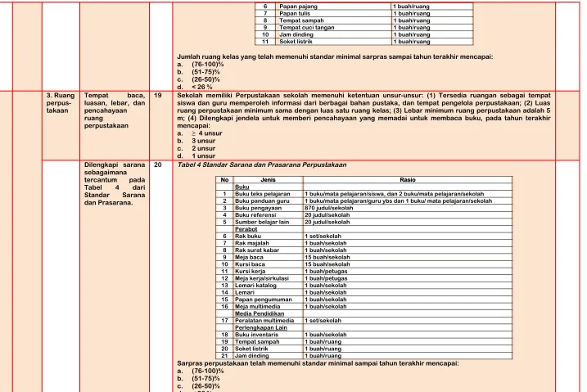
Task: Click the 'Tempat baca, luasan, lebar' description cell
Action: coord(115,110)
